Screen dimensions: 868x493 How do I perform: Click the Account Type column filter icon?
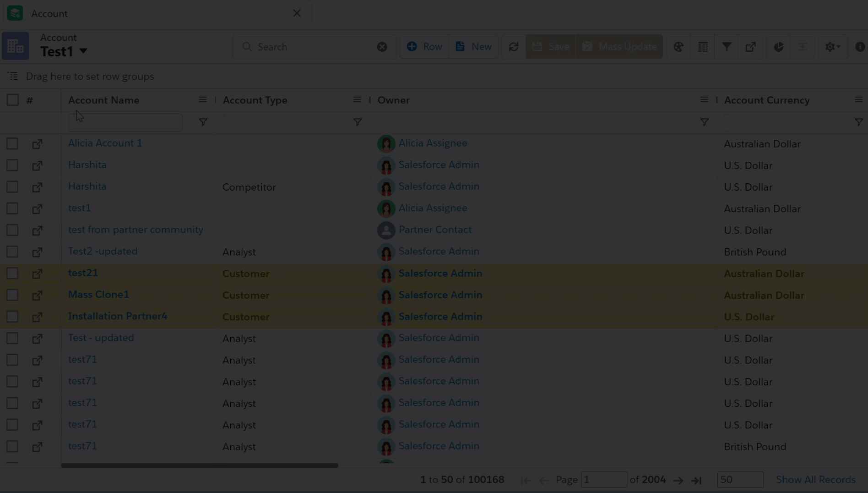[x=358, y=122]
